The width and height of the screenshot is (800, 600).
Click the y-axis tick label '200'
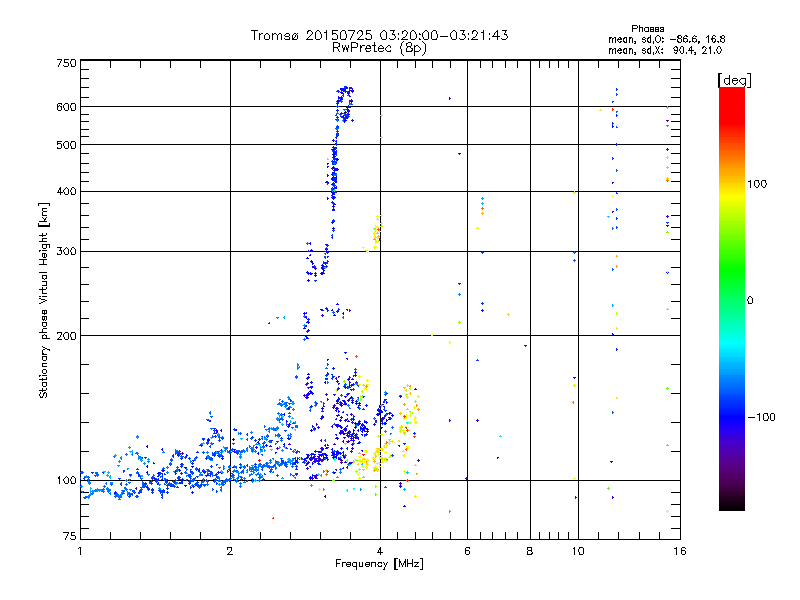pos(66,336)
